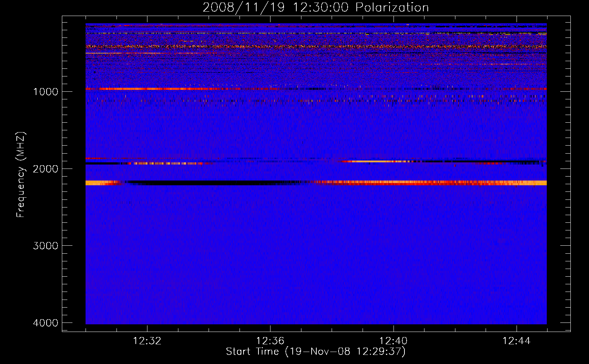The width and height of the screenshot is (589, 364).
Task: Click the 12:36 time tick label
Action: pyautogui.click(x=270, y=341)
